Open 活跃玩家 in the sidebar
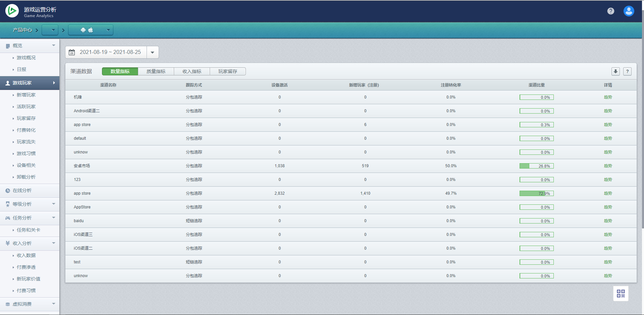644x315 pixels. coord(26,107)
